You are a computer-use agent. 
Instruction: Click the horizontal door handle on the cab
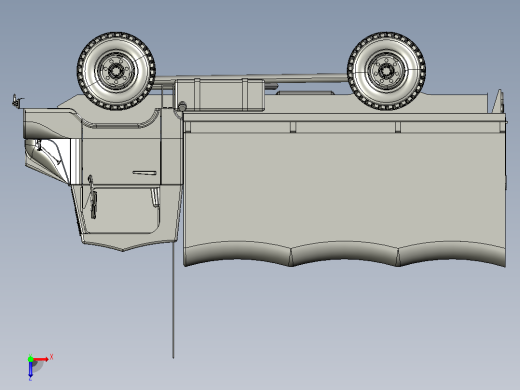pos(144,173)
